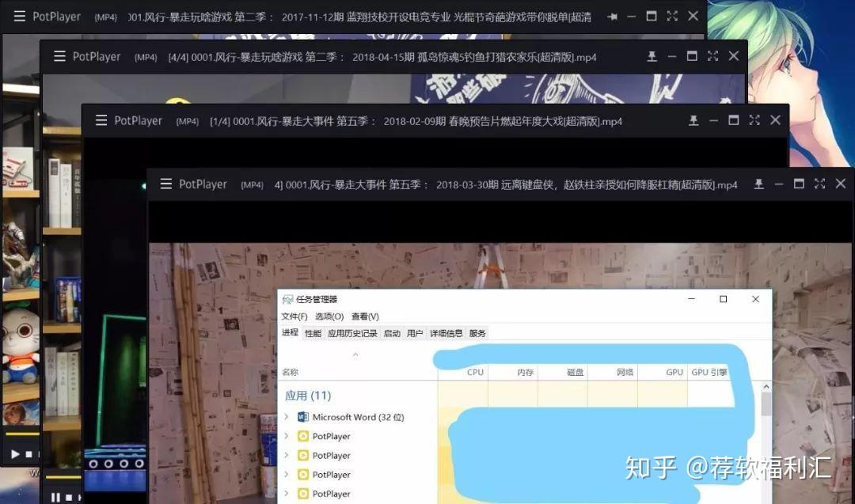855x504 pixels.
Task: Expand the last visible PotPlayer process row
Action: (287, 493)
